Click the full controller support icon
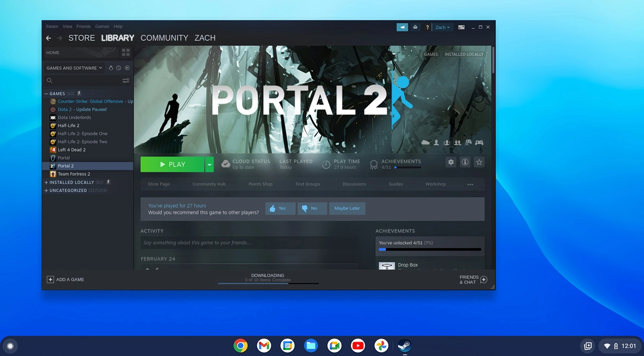The width and height of the screenshot is (644, 356). (479, 142)
